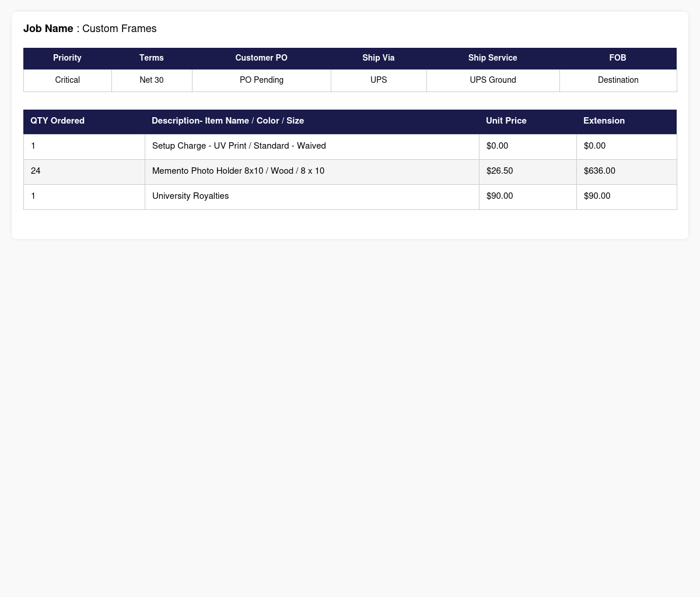Select $0.00 unit price in Setup Charge row
This screenshot has height=597, width=700.
tap(528, 146)
